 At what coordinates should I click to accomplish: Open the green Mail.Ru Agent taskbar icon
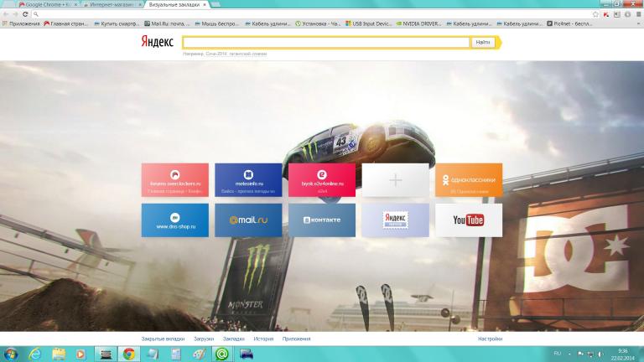coord(222,354)
